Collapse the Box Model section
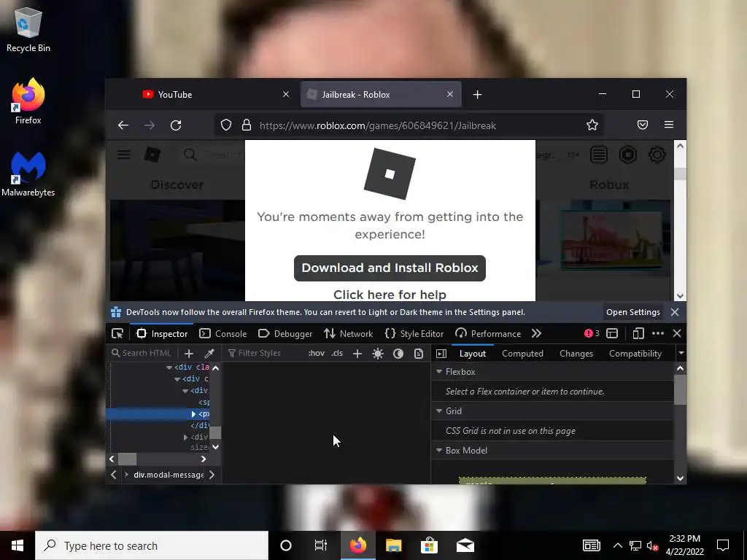 coord(439,451)
